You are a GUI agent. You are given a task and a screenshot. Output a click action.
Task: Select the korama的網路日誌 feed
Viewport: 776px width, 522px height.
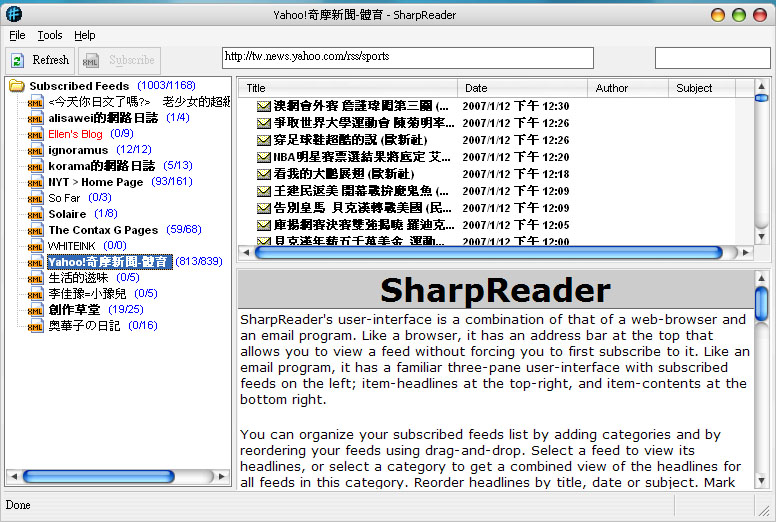click(101, 166)
